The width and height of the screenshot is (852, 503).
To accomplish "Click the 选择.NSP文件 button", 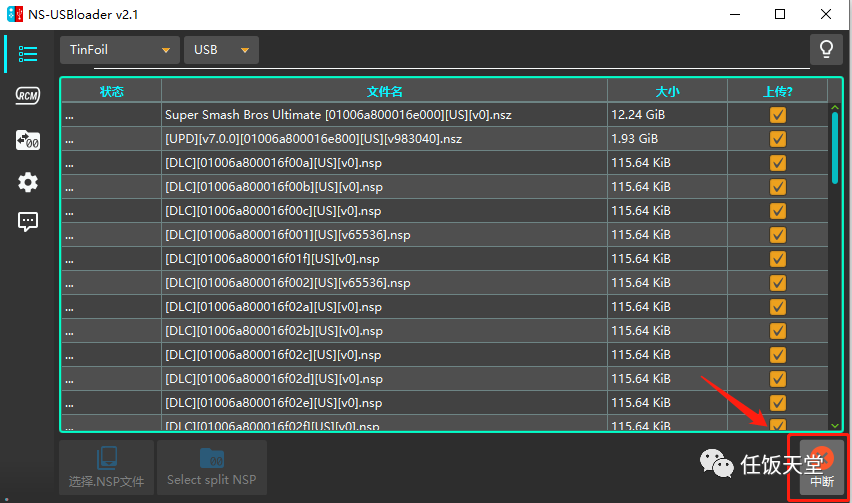I will 106,467.
